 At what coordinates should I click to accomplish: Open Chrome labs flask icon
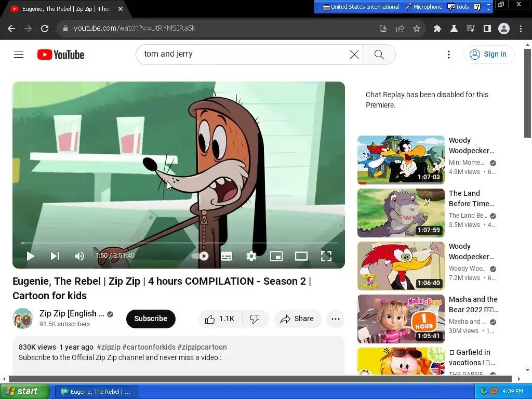click(x=454, y=29)
